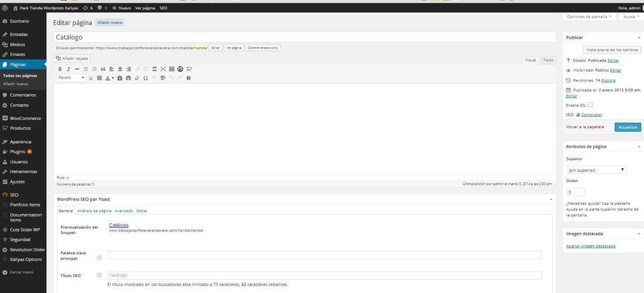Open the Social SEO tab
This screenshot has height=293, width=644.
point(142,211)
